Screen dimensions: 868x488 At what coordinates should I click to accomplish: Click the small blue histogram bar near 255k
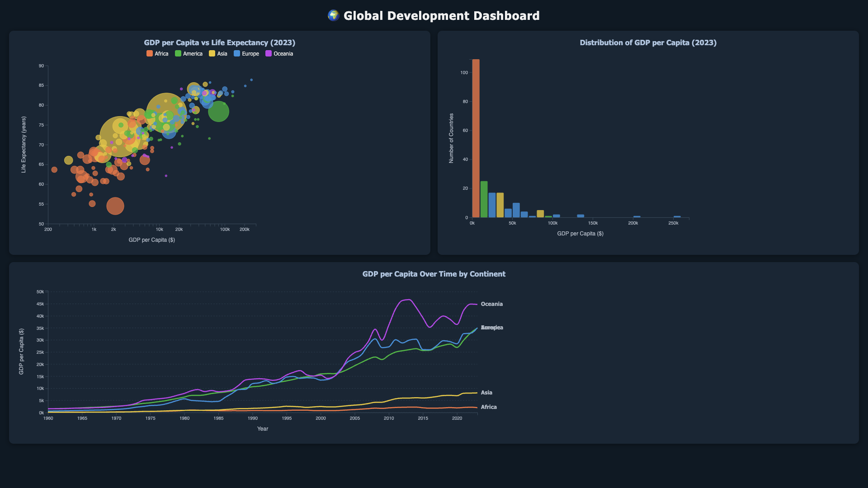click(677, 216)
